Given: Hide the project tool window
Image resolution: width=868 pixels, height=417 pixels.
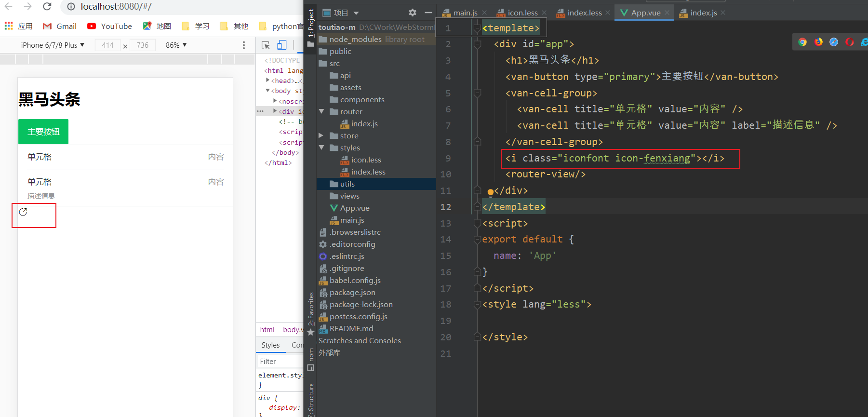Looking at the screenshot, I should click(428, 13).
